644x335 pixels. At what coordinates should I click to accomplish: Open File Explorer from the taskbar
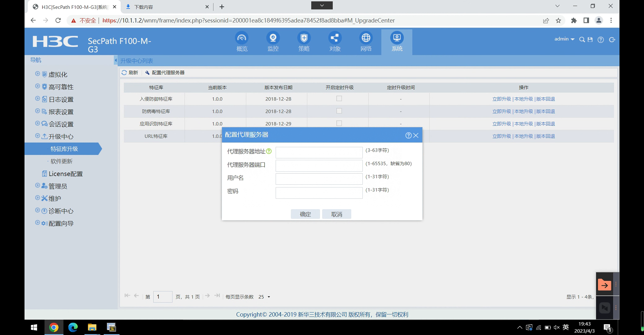(x=92, y=327)
